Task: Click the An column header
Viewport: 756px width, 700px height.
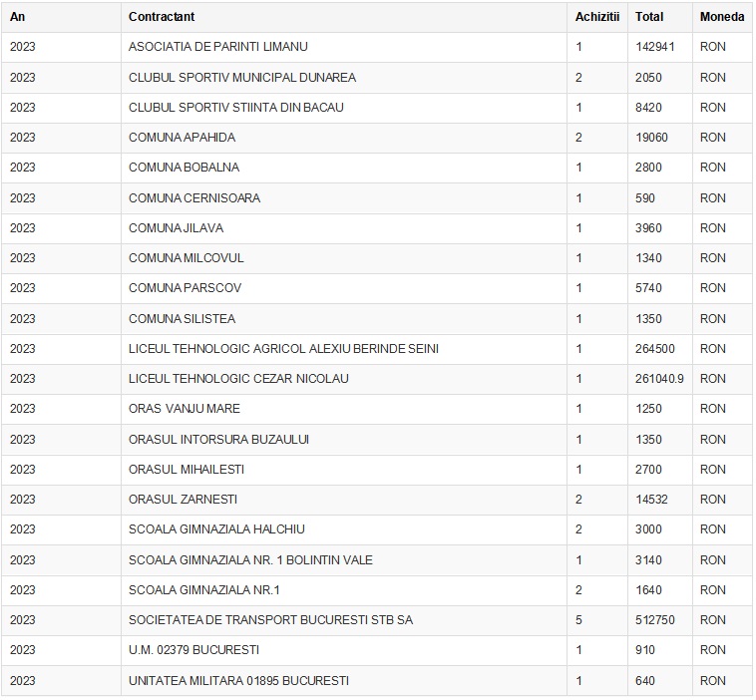Action: pos(18,17)
